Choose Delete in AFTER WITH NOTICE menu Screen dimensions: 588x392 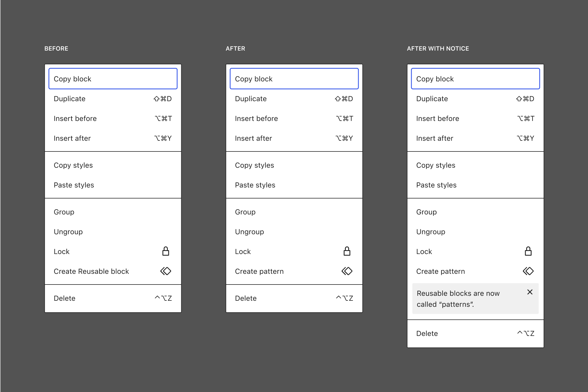(427, 333)
